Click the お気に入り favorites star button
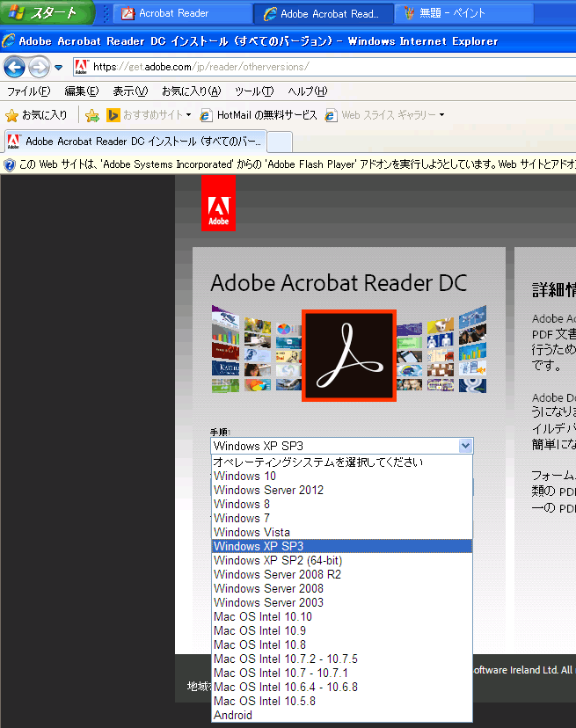 click(37, 115)
